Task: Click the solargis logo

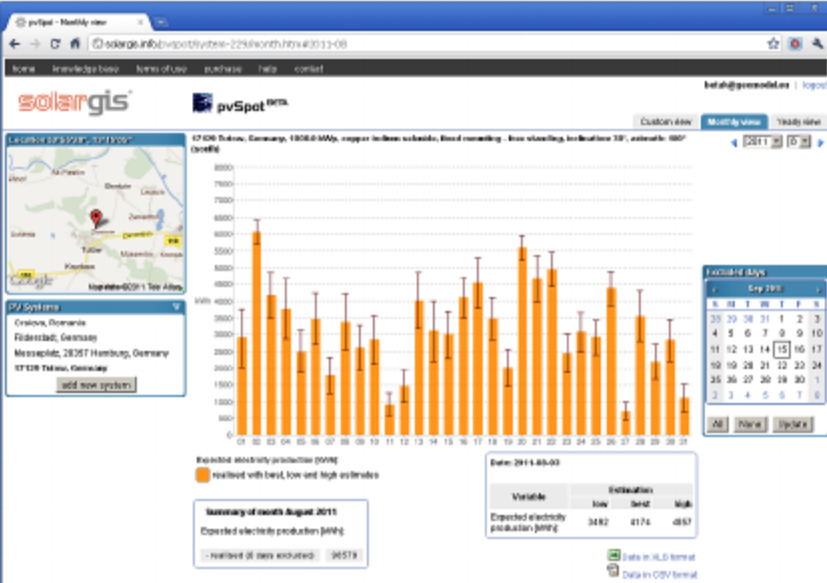Action: point(74,102)
